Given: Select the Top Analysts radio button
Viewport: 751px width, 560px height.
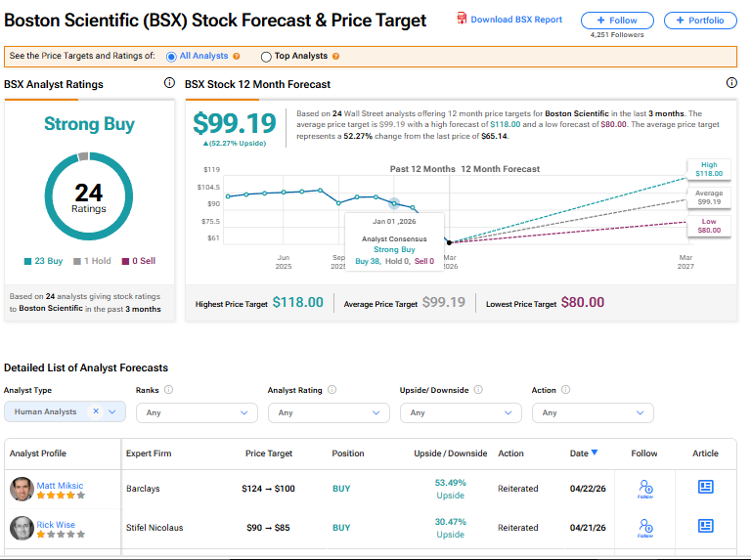Looking at the screenshot, I should [x=266, y=57].
